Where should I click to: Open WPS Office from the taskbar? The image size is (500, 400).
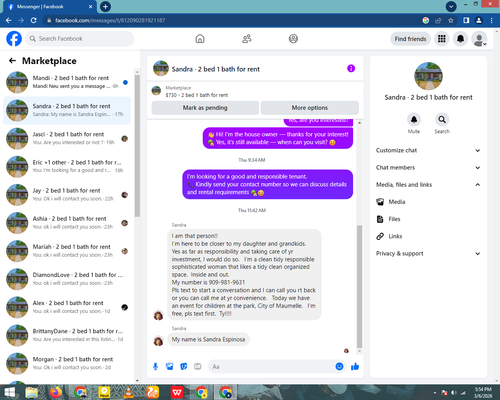coord(177,392)
